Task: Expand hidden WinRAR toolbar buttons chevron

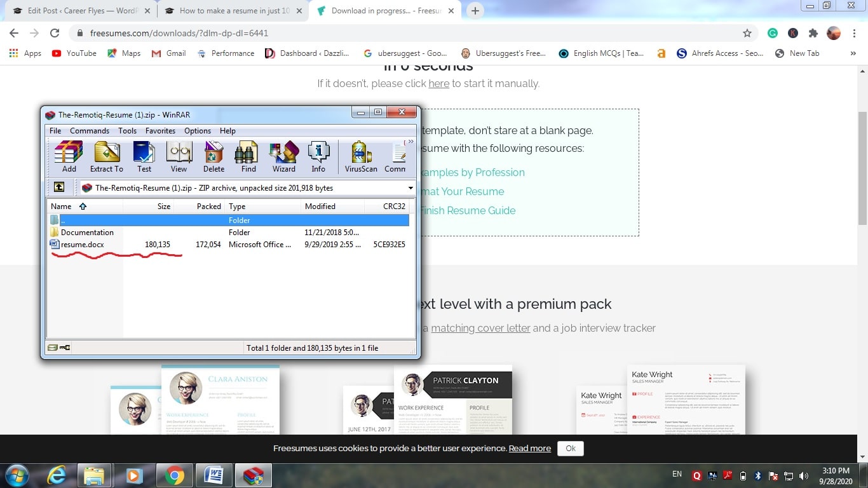Action: pos(410,142)
